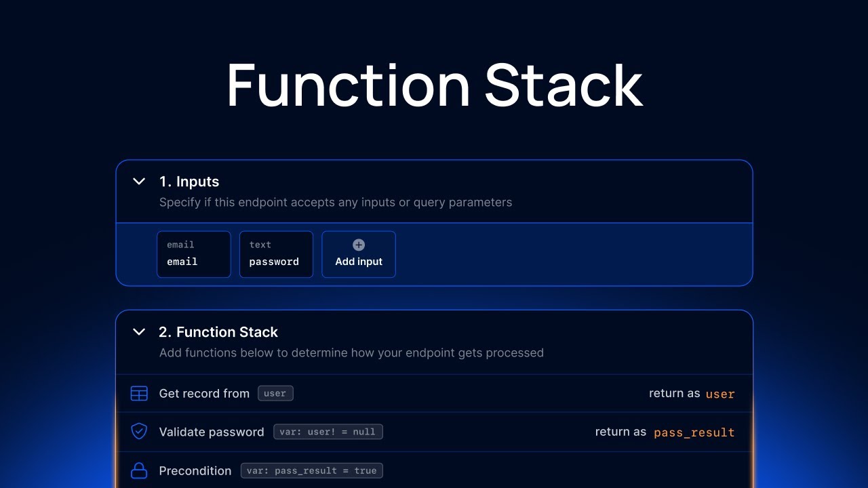Click the var: user! = null badge
868x488 pixels.
[328, 431]
